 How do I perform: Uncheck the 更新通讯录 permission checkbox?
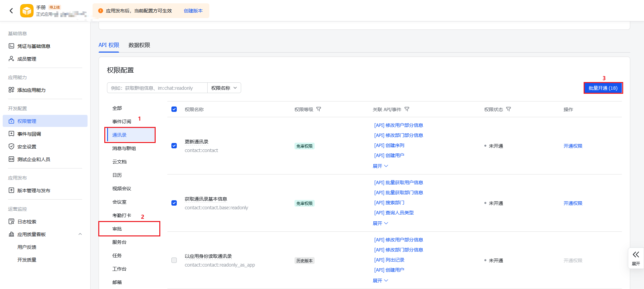click(x=174, y=146)
